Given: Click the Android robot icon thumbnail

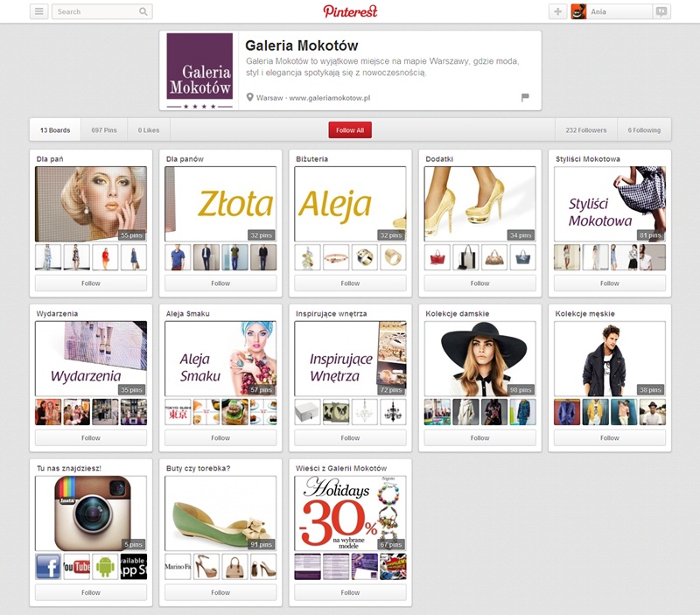Looking at the screenshot, I should (x=105, y=566).
